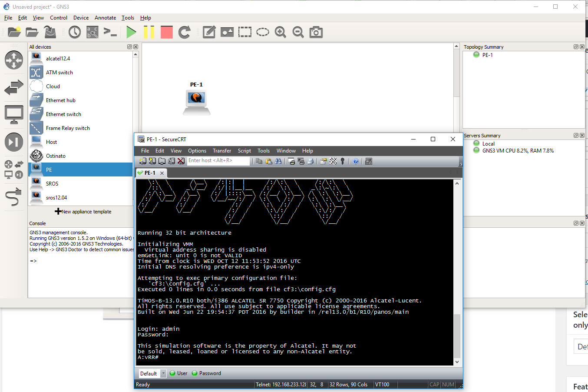Save the project using the toolbar icon
588x392 pixels.
[x=50, y=32]
